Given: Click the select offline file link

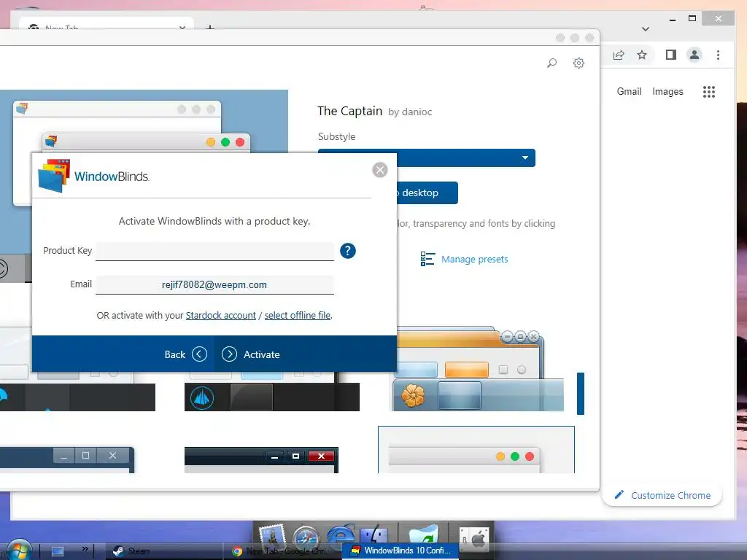Looking at the screenshot, I should point(298,315).
